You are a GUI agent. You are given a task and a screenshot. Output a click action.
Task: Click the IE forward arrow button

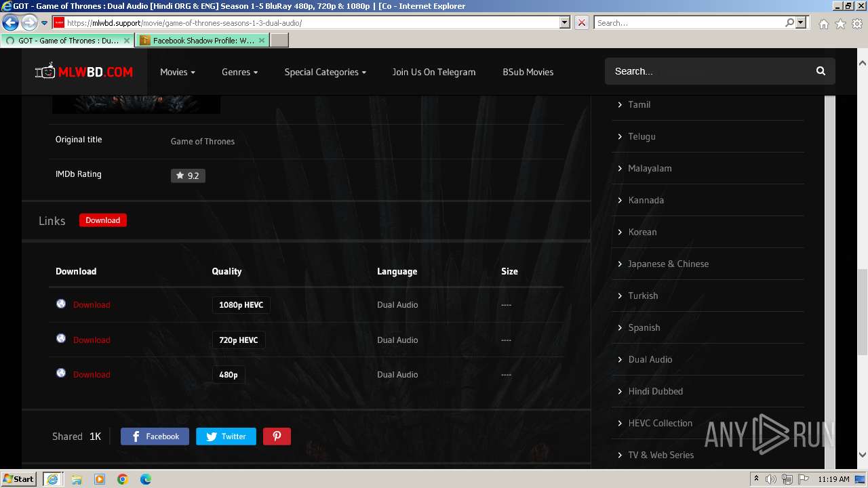(x=29, y=23)
